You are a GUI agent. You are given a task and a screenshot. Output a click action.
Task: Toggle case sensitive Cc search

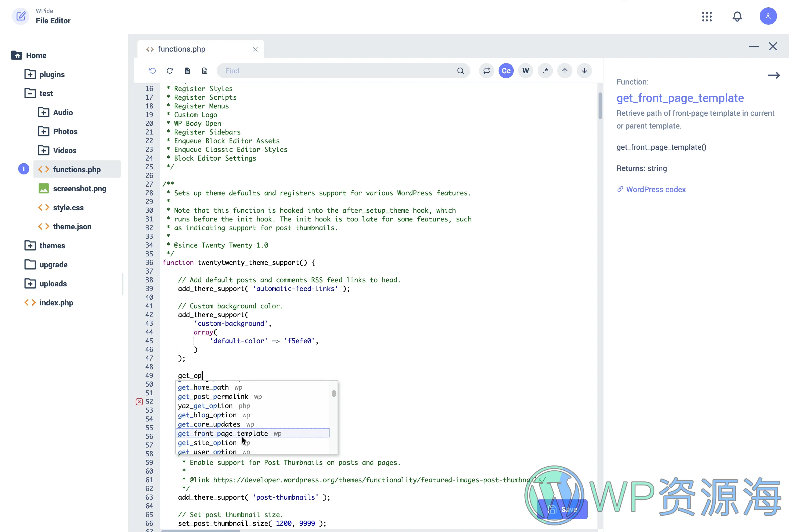pos(506,71)
